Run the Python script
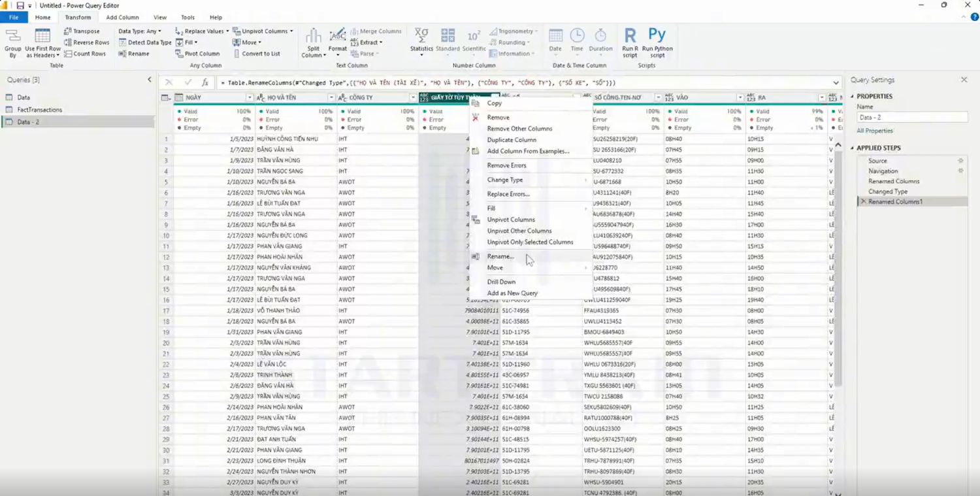Screen dimensions: 980x496 (x=657, y=43)
